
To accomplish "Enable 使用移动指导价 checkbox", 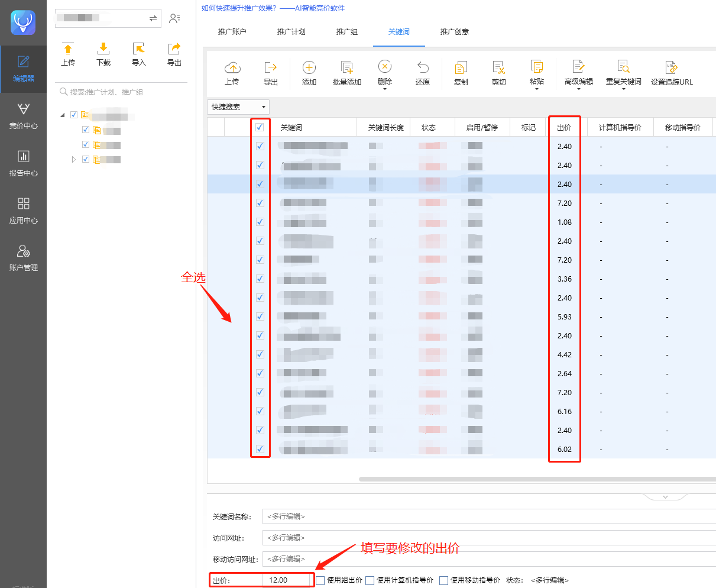I will coord(443,580).
